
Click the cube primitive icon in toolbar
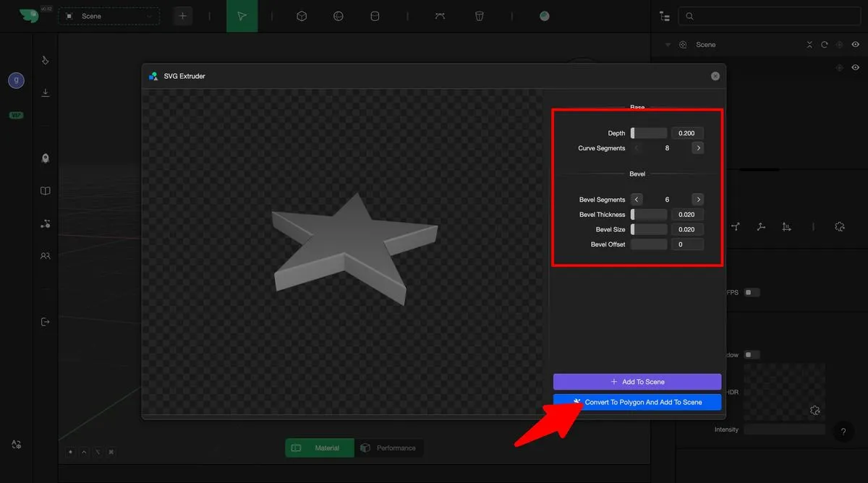(x=302, y=16)
